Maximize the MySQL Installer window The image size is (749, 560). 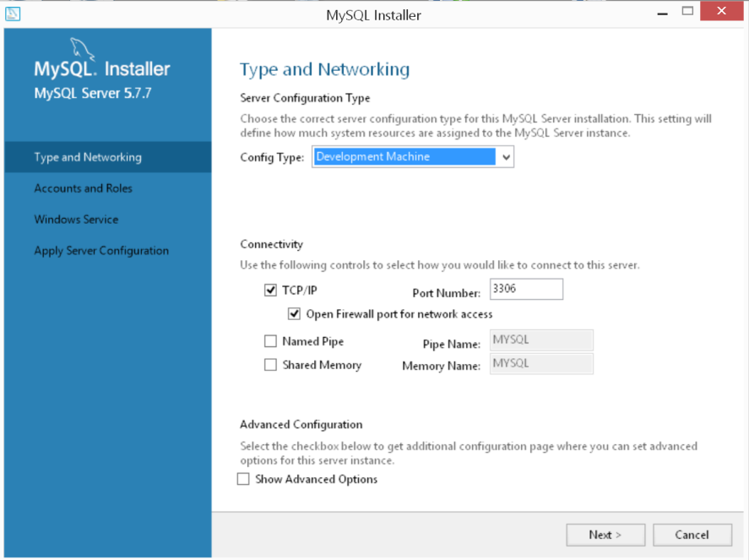(687, 11)
